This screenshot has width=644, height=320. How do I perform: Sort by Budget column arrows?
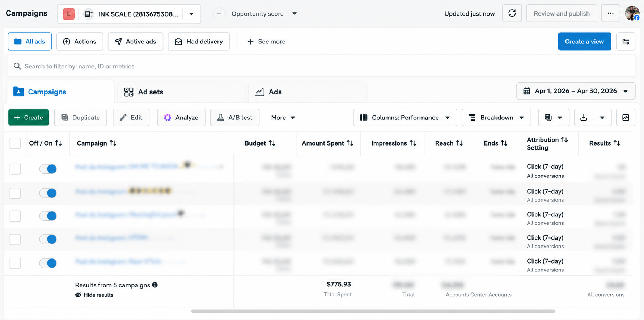pyautogui.click(x=272, y=143)
